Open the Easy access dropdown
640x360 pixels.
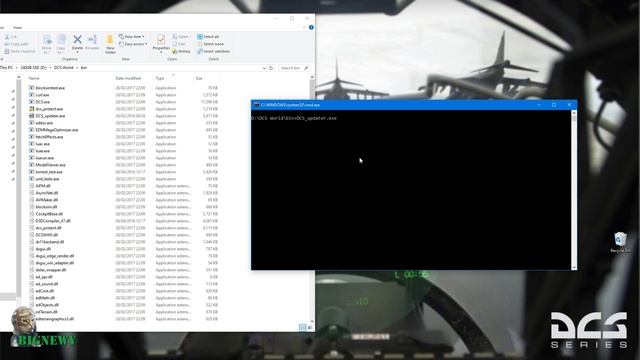[x=133, y=44]
